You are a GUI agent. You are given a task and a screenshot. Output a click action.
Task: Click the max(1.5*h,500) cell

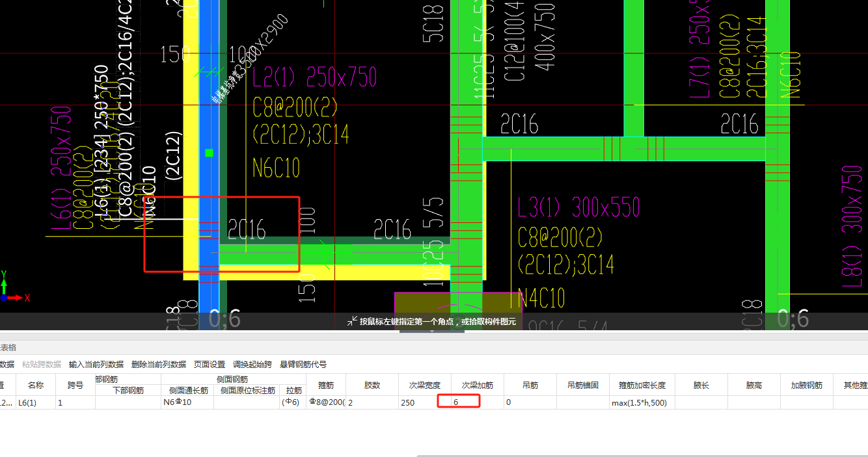click(642, 402)
